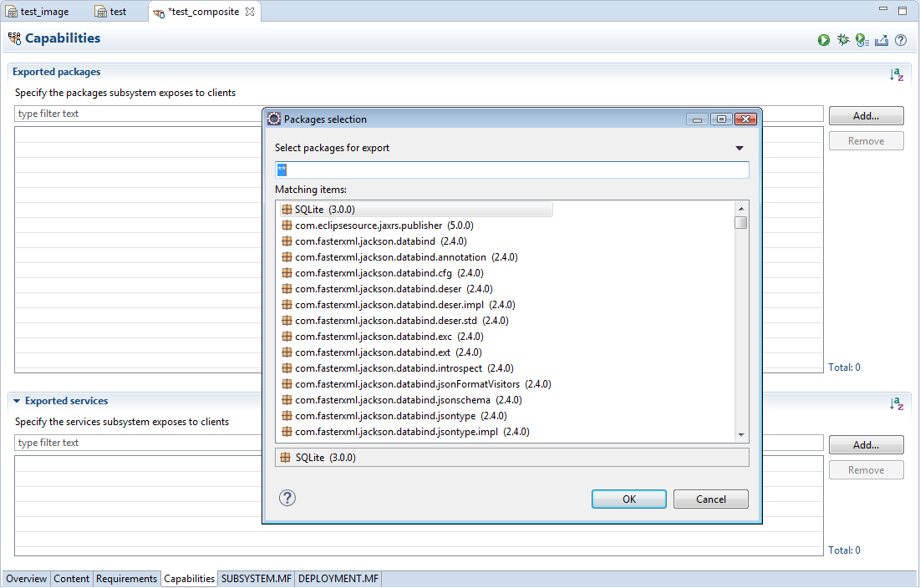Screen dimensions: 920x588
Task: Open the Requirements tab
Action: click(126, 579)
